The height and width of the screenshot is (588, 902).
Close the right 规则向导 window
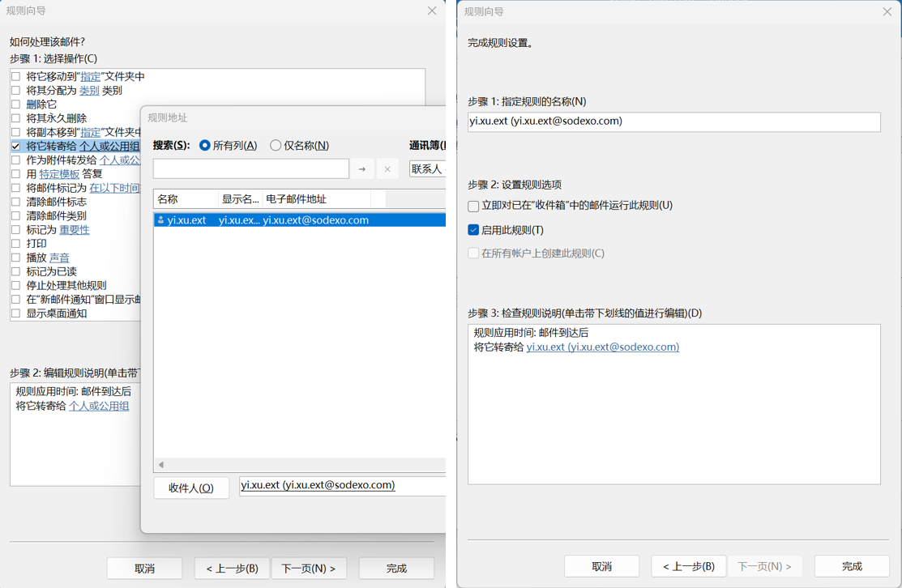pos(887,11)
